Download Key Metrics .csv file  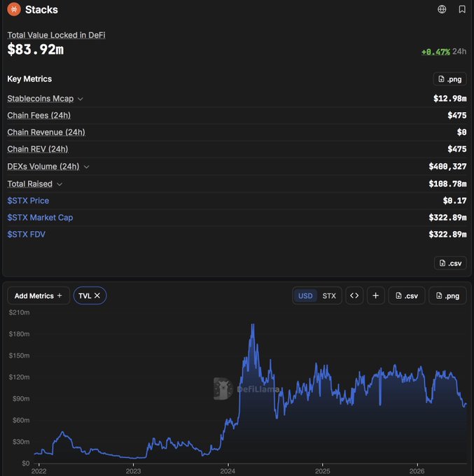point(450,263)
